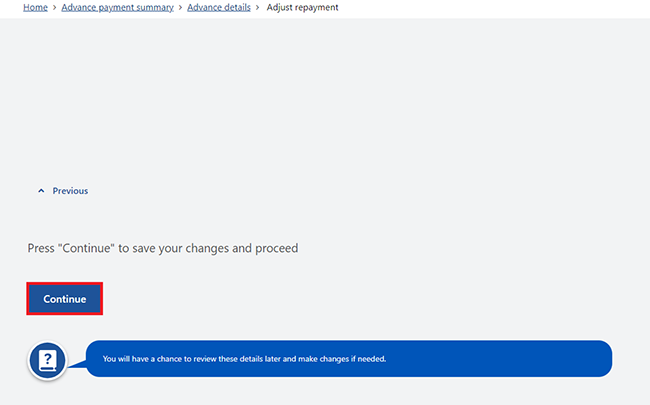Click the speech bubble tail near help icon
The image size is (650, 405).
point(77,364)
